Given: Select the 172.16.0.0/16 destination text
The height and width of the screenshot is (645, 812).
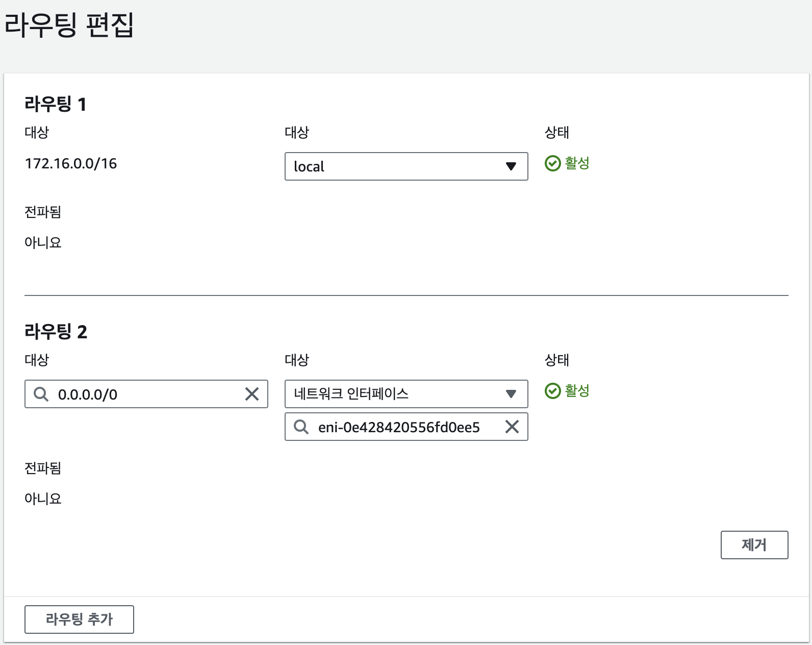Looking at the screenshot, I should [x=71, y=163].
